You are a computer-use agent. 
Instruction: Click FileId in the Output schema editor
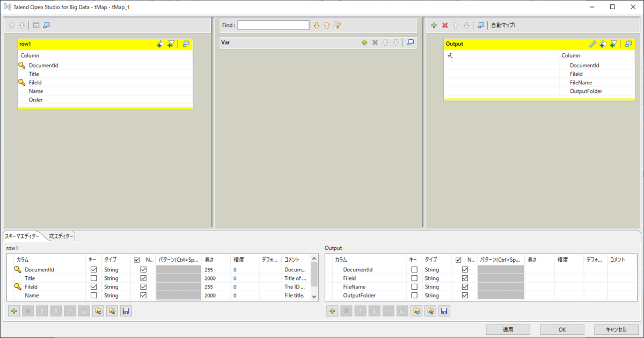coord(350,278)
